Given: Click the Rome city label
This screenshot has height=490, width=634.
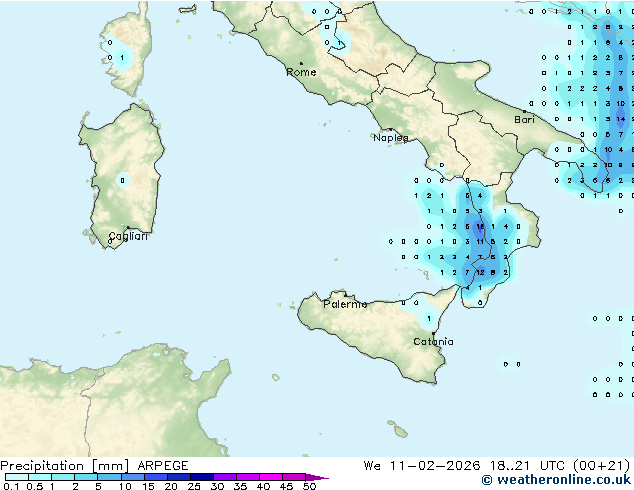Looking at the screenshot, I should pyautogui.click(x=301, y=72).
